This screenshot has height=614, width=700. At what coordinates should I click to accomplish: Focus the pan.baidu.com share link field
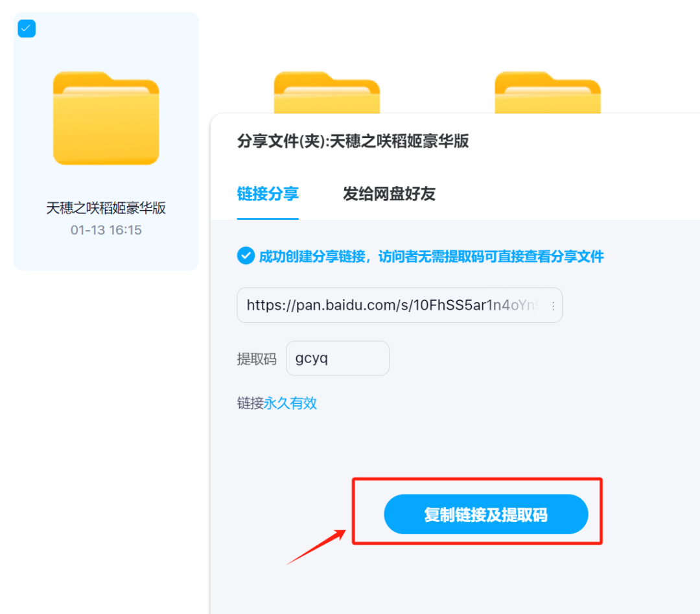[399, 305]
